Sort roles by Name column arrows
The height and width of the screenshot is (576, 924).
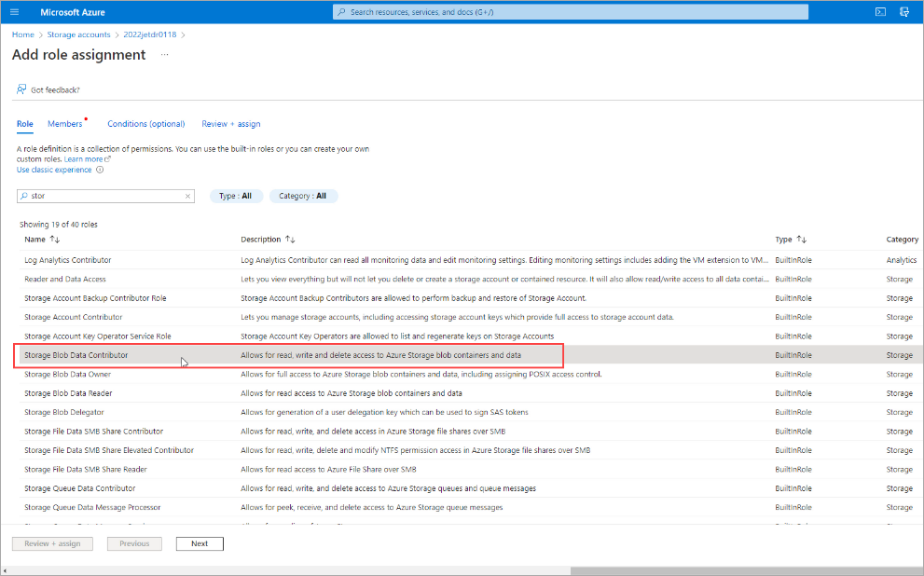(x=55, y=240)
